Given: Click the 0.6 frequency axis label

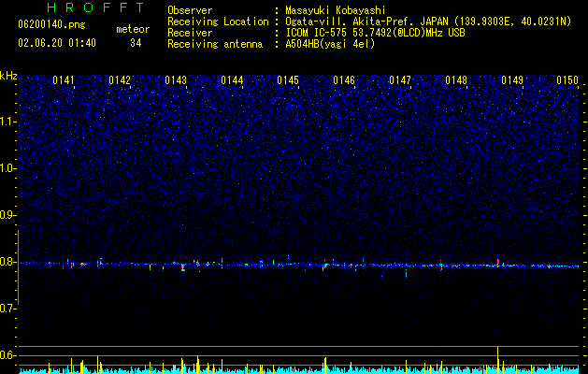Looking at the screenshot, I should 7,355.
